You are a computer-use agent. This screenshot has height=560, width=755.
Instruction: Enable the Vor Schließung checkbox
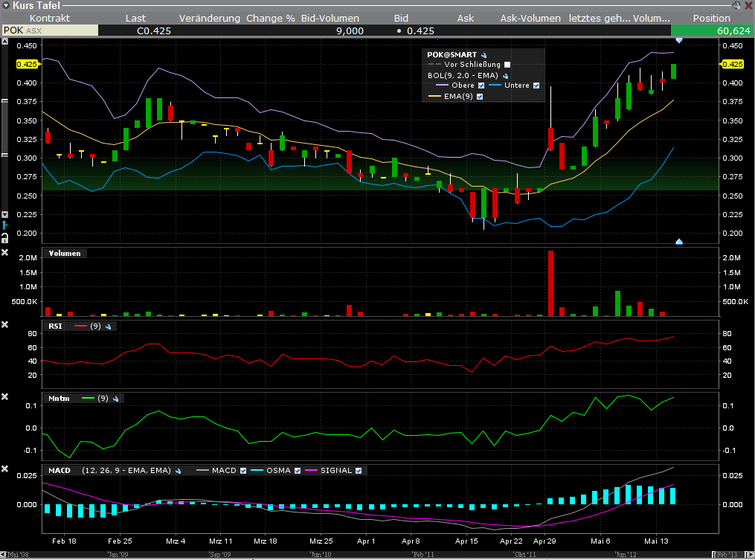[507, 65]
